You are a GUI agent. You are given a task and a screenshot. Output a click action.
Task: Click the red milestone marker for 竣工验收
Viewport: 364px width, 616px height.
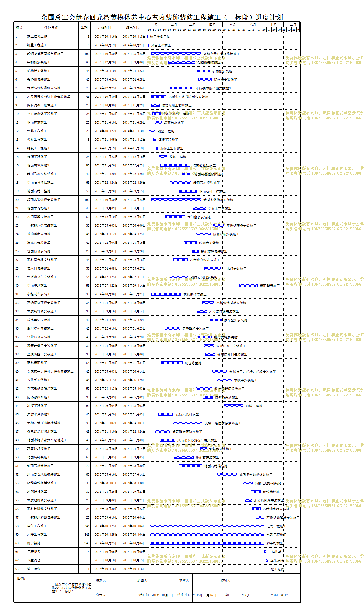[268, 569]
